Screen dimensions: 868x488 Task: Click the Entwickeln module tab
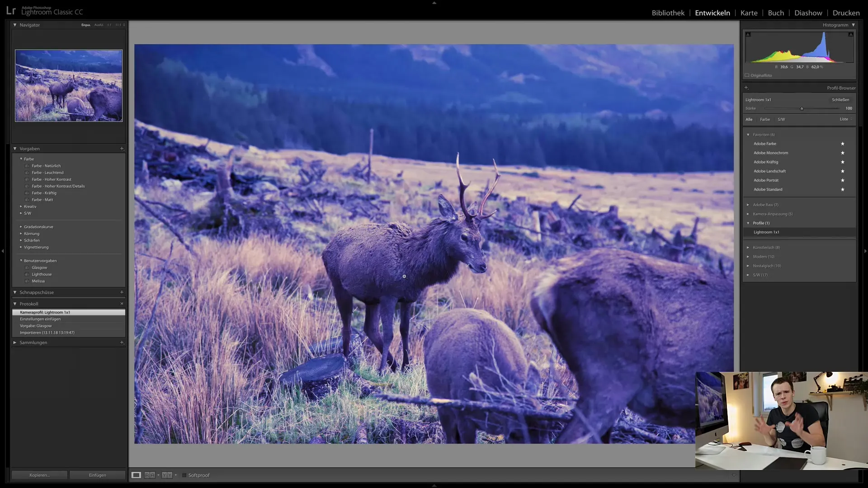point(712,13)
